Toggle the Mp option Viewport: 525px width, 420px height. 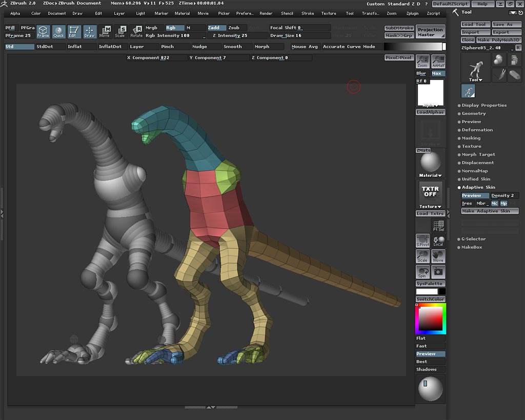(503, 203)
